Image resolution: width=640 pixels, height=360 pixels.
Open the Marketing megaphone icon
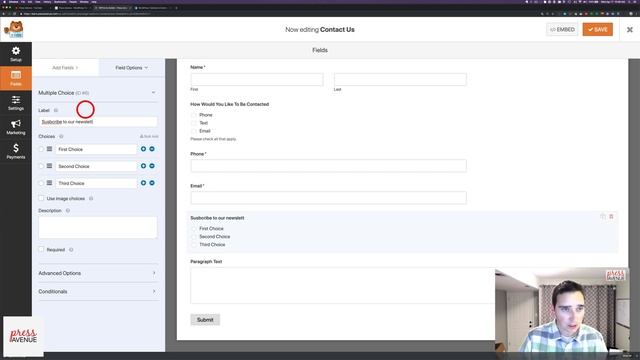(x=16, y=124)
